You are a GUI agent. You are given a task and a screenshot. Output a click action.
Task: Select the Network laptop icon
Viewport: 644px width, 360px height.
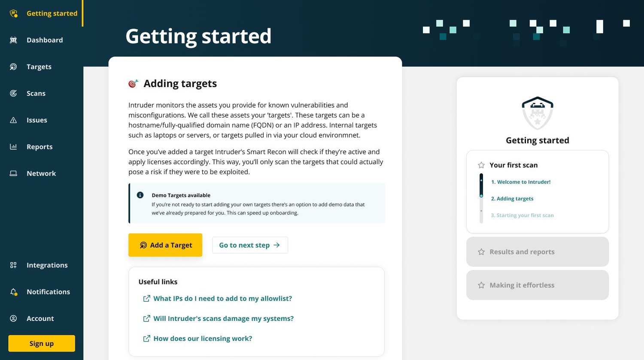pos(13,173)
